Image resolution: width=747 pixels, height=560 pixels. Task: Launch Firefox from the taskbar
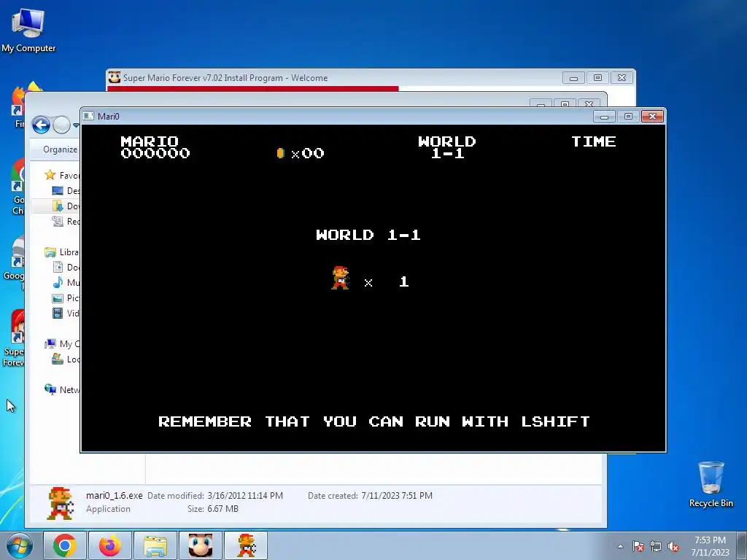[x=110, y=545]
